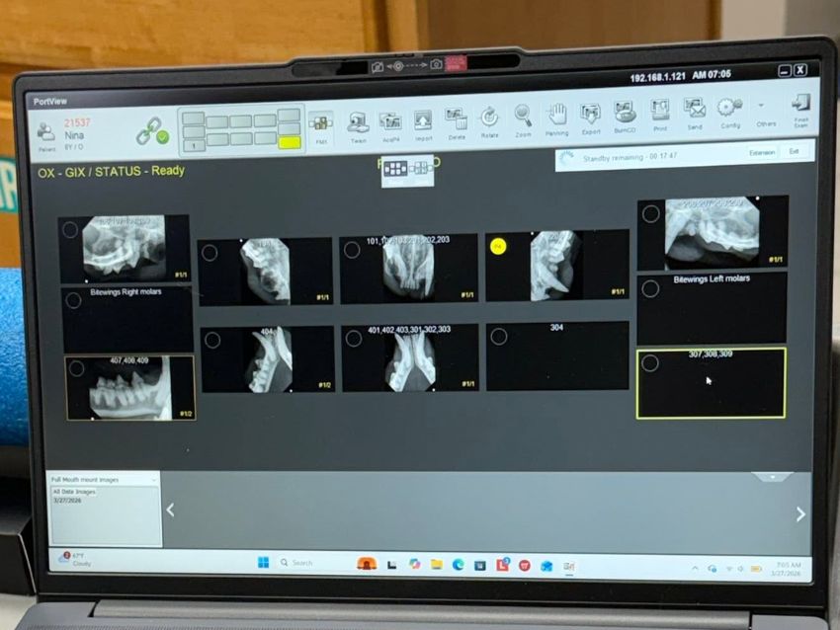The image size is (840, 630).
Task: Click the Extension button
Action: (762, 152)
